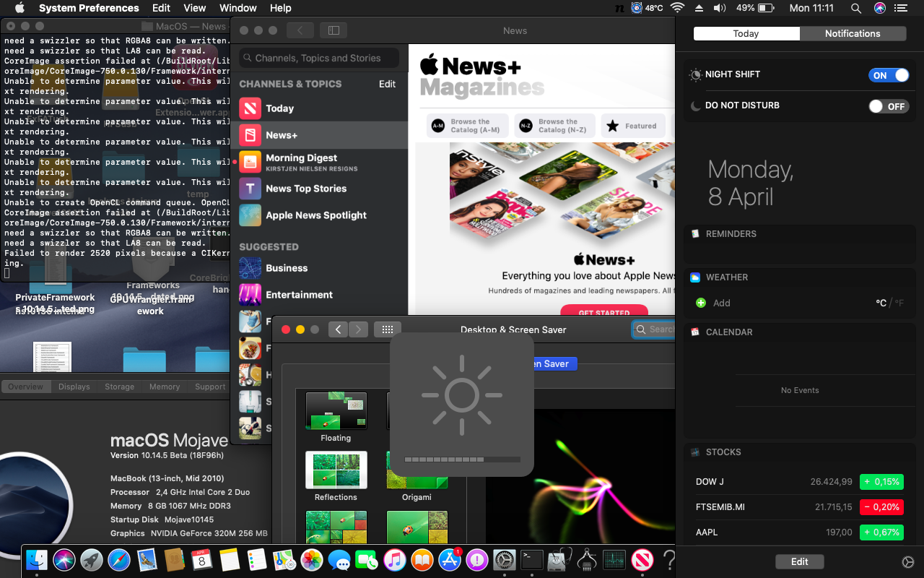This screenshot has height=578, width=924.
Task: Open iTunes music note icon in Dock
Action: click(394, 560)
